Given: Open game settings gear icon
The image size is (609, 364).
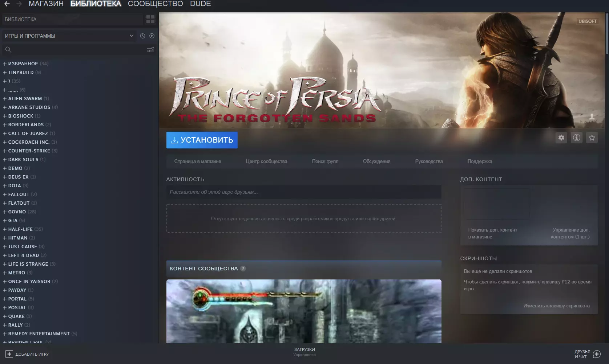Looking at the screenshot, I should tap(561, 138).
